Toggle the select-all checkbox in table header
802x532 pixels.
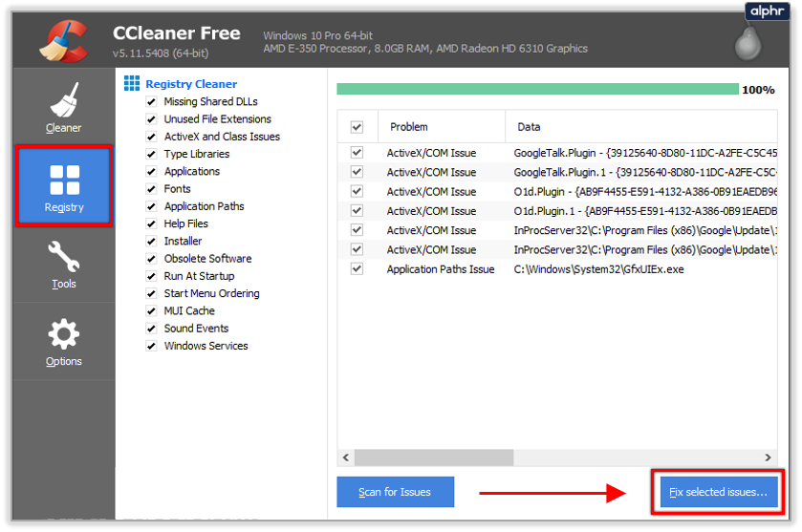[x=357, y=127]
